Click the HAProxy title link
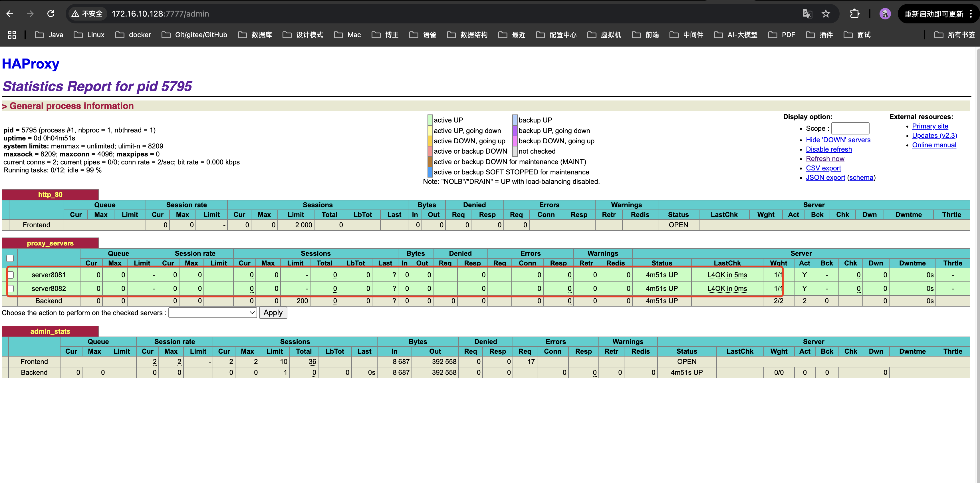The image size is (980, 483). point(31,64)
